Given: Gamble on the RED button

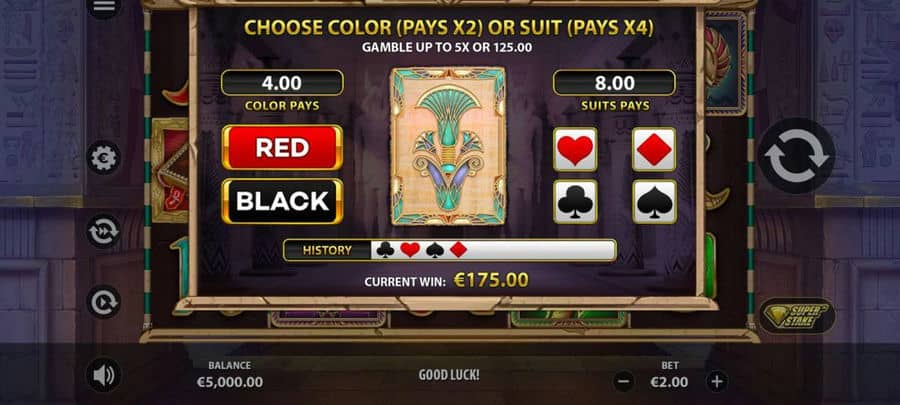Looking at the screenshot, I should (282, 148).
